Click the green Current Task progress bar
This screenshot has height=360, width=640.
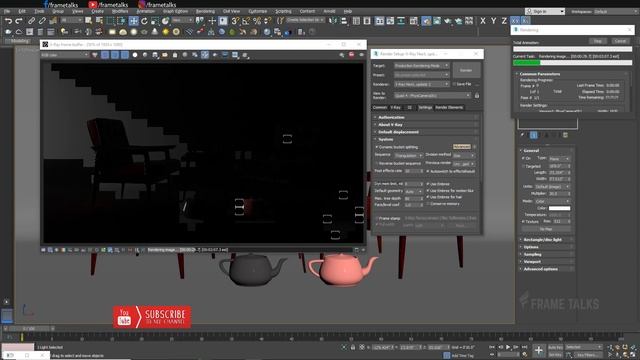coord(527,63)
